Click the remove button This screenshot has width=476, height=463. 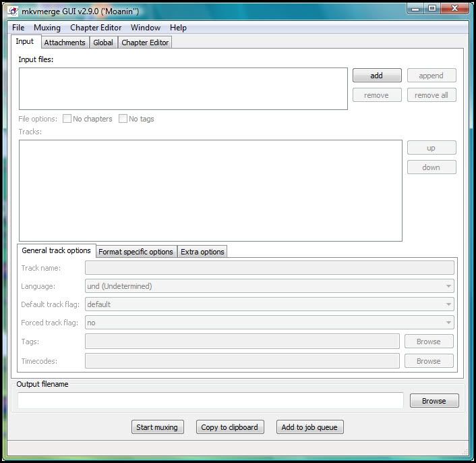click(x=377, y=95)
